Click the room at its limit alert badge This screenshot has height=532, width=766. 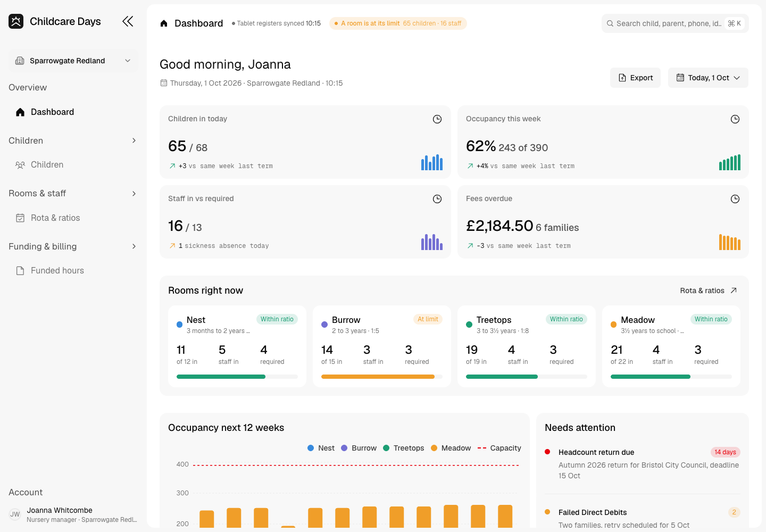pyautogui.click(x=398, y=23)
